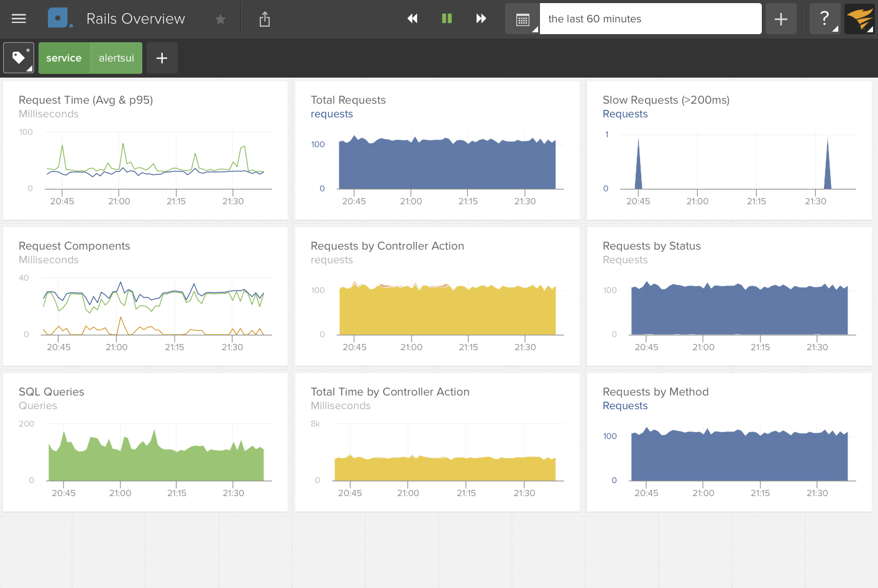Click the time range input field

[650, 19]
